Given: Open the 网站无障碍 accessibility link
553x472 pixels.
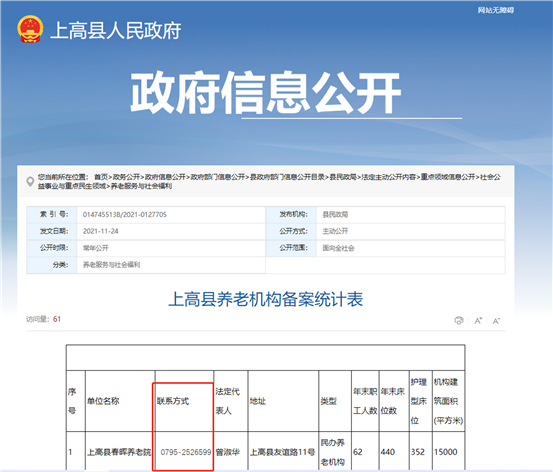Looking at the screenshot, I should pos(496,10).
